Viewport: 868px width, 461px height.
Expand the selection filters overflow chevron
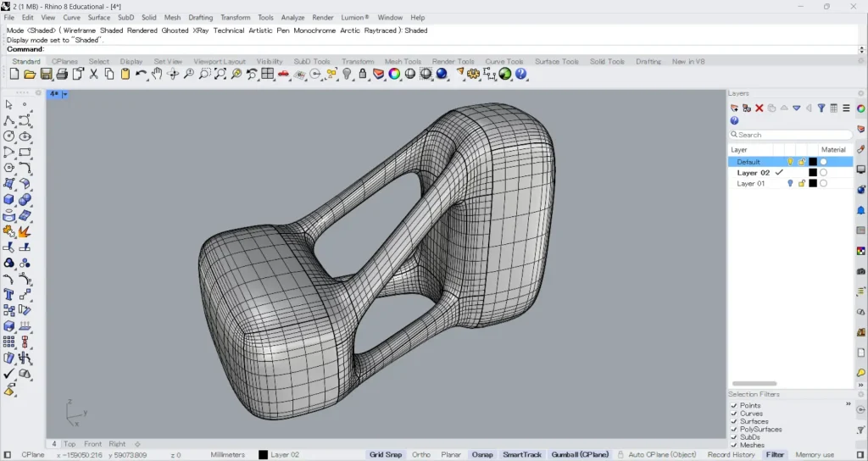click(x=848, y=404)
